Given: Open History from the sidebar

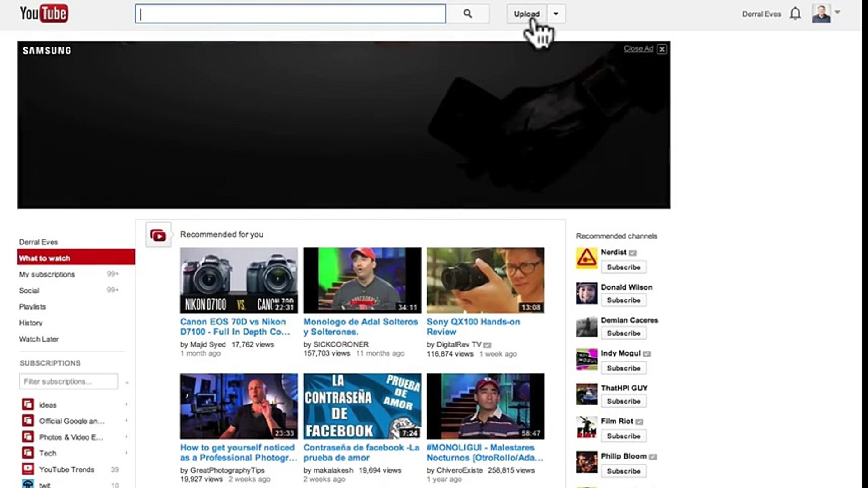Looking at the screenshot, I should point(31,323).
